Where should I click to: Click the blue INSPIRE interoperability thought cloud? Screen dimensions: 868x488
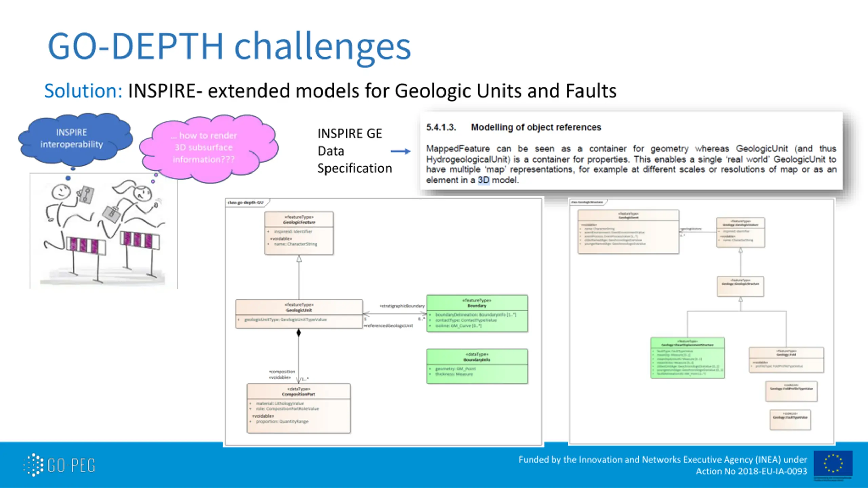[x=75, y=139]
